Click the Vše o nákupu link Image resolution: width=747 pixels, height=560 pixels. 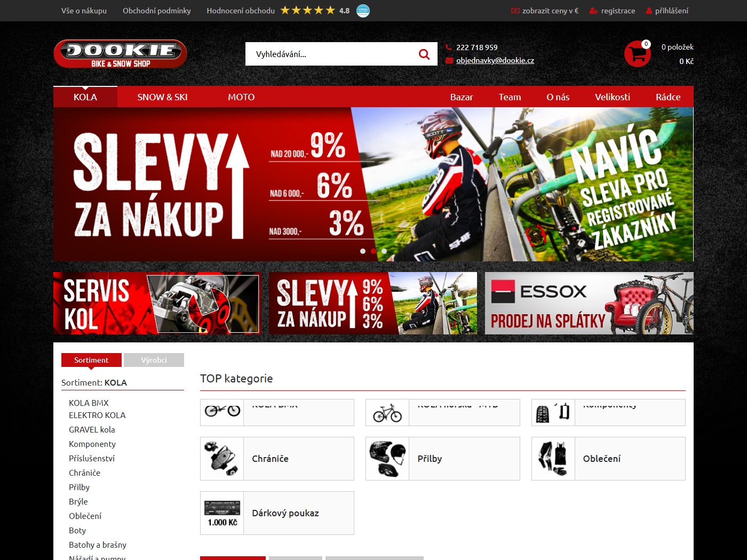pyautogui.click(x=84, y=11)
